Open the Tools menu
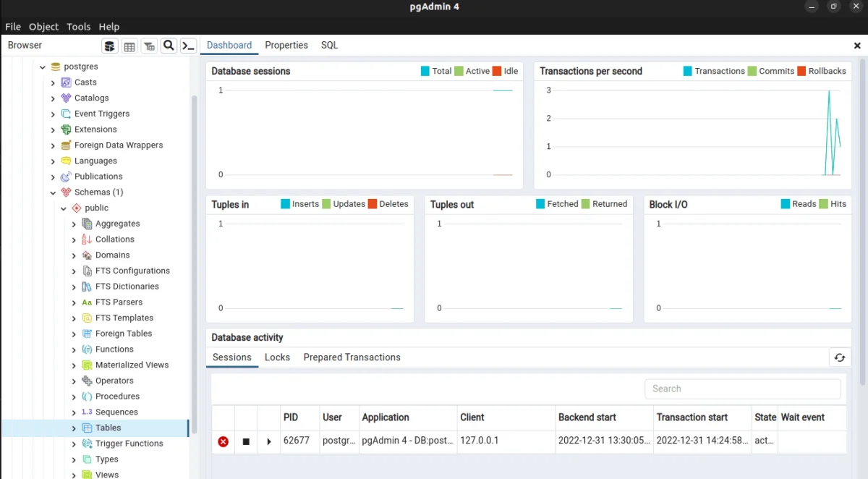This screenshot has width=868, height=479. (x=78, y=26)
